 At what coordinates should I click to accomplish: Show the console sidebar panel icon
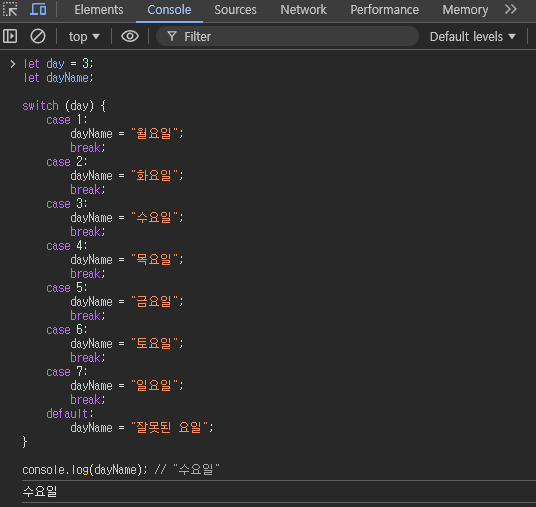tap(10, 36)
